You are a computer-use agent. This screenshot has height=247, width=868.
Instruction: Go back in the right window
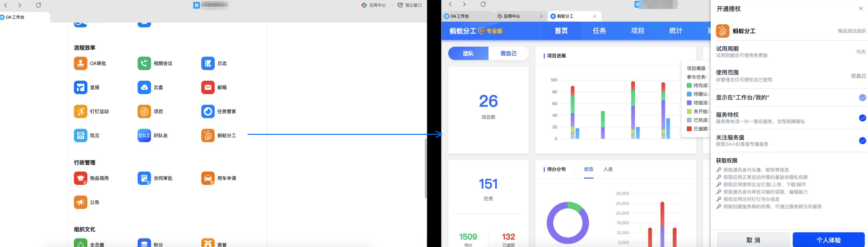[x=450, y=4]
